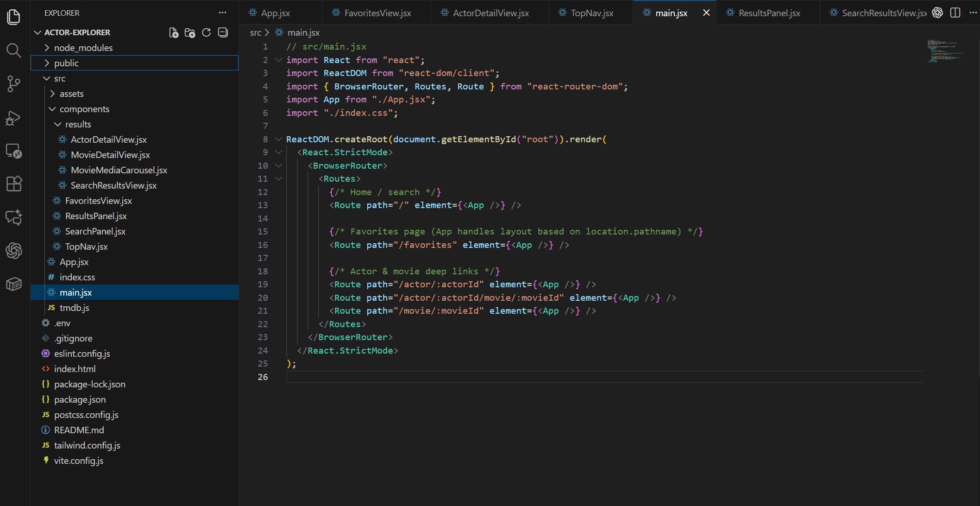Expand the public folder
The width and height of the screenshot is (980, 506).
(x=134, y=63)
